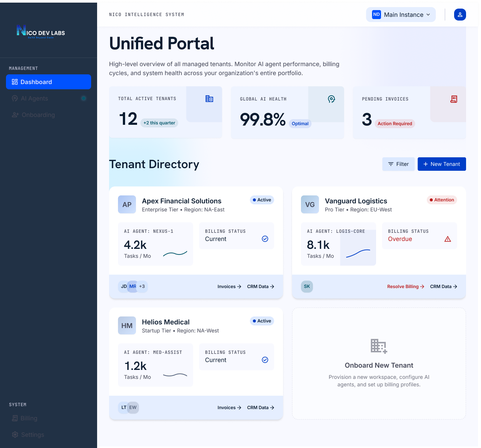Screen dimensions: 481x448
Task: Click the HM avatar for Helios Medical
Action: 127,325
